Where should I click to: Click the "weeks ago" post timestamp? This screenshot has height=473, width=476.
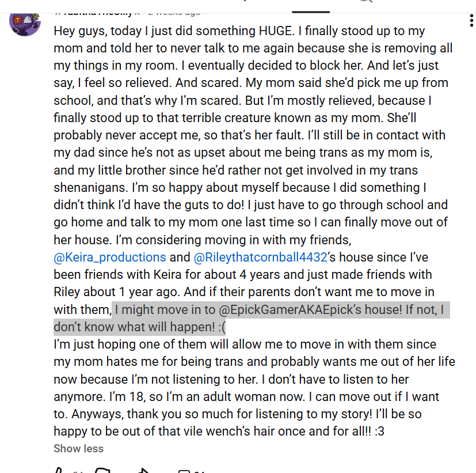click(x=176, y=10)
